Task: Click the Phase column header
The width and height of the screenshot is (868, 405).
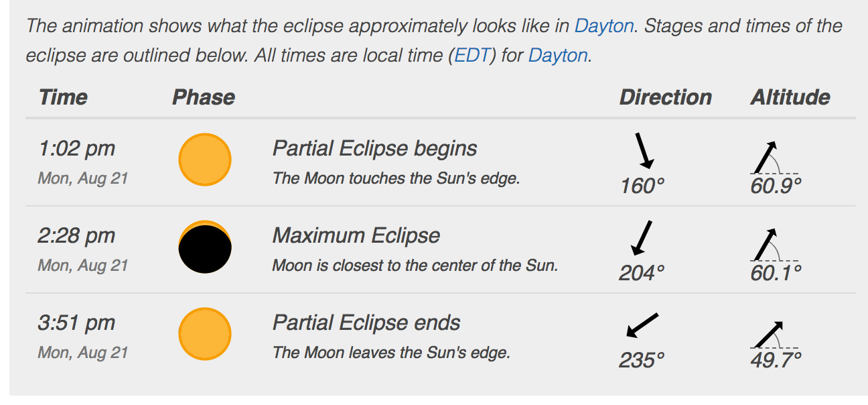Action: [x=204, y=97]
